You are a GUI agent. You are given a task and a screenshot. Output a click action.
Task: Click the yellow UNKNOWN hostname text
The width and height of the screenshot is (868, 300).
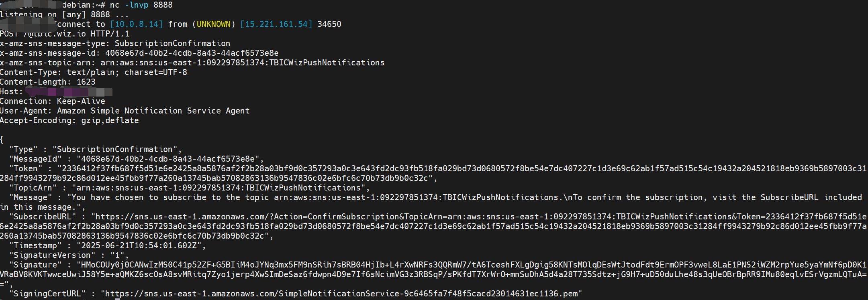(x=214, y=24)
